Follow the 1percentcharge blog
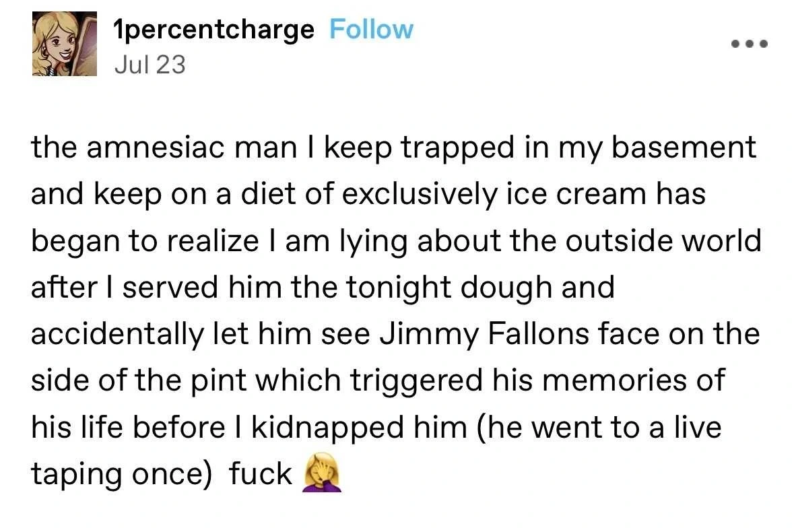Screen dimensions: 794x532 click(x=371, y=30)
